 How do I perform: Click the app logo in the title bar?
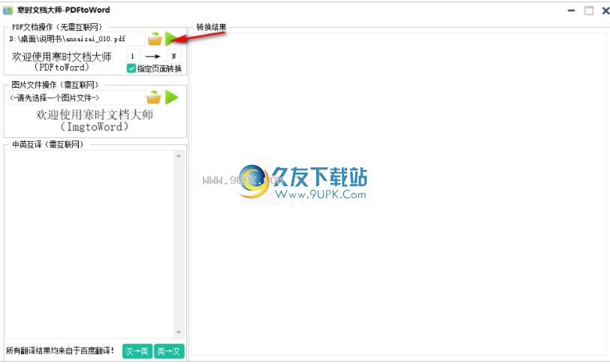tap(8, 10)
